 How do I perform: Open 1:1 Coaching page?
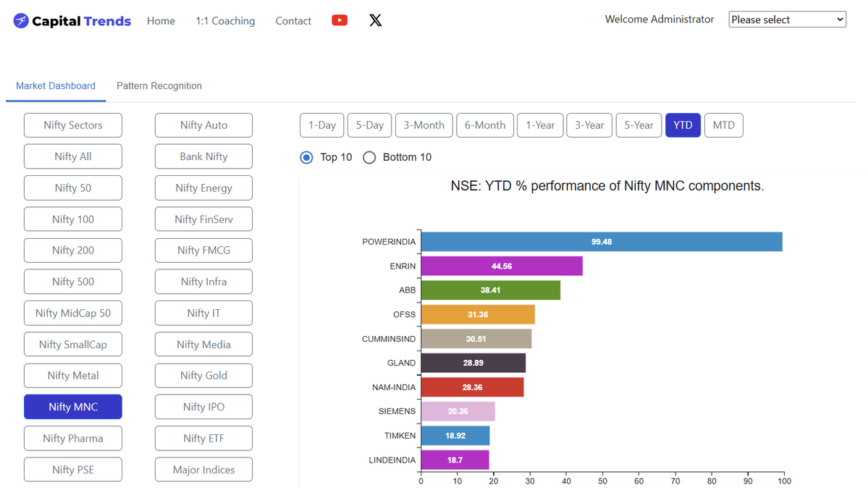coord(225,21)
